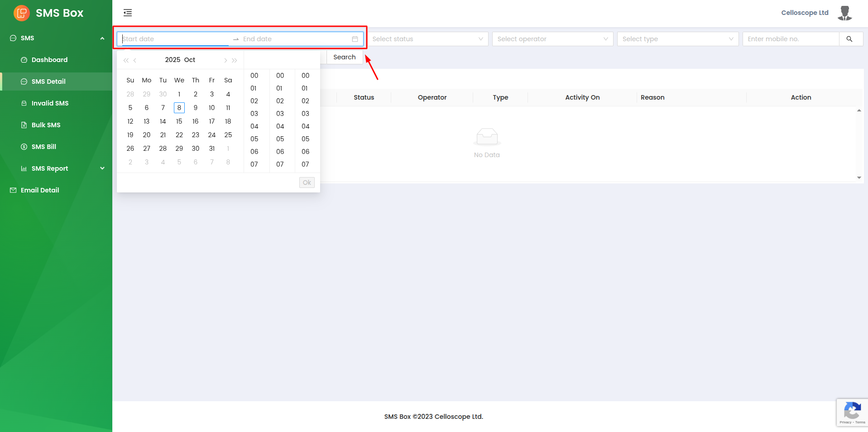Focus the Enter mobile no. field
Screen dimensions: 868x432
click(791, 39)
